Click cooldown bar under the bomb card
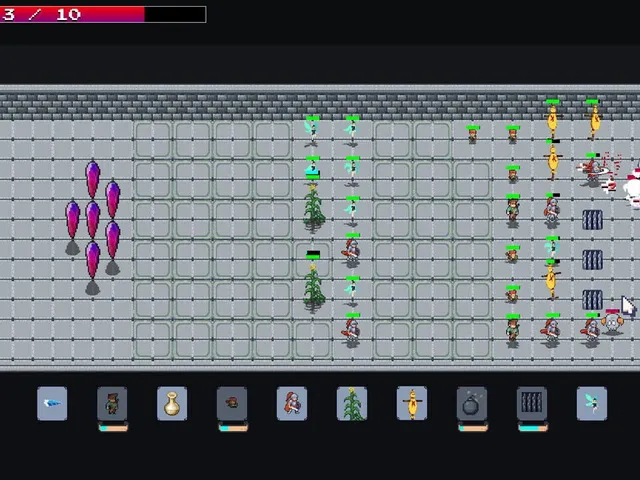The image size is (640, 480). [473, 428]
